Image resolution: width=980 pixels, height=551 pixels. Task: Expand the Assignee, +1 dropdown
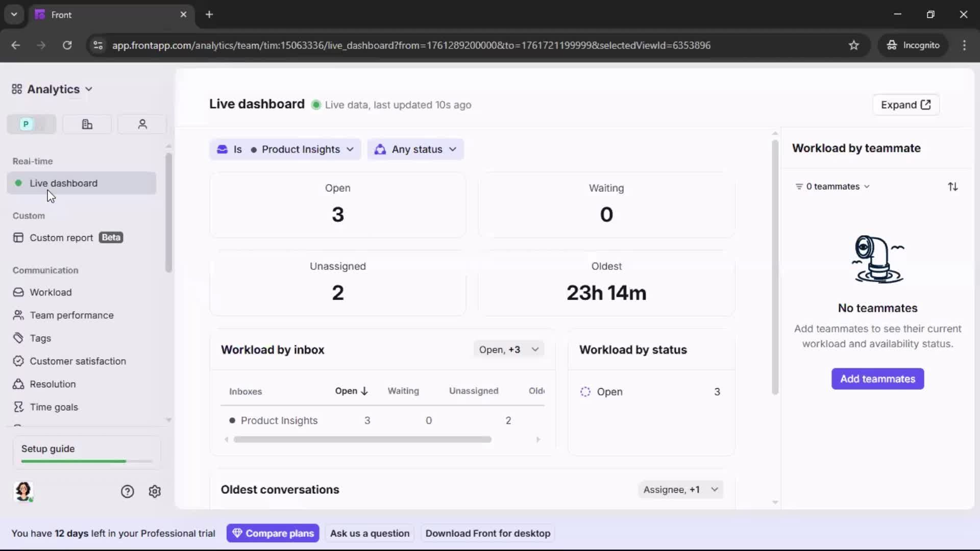click(680, 489)
